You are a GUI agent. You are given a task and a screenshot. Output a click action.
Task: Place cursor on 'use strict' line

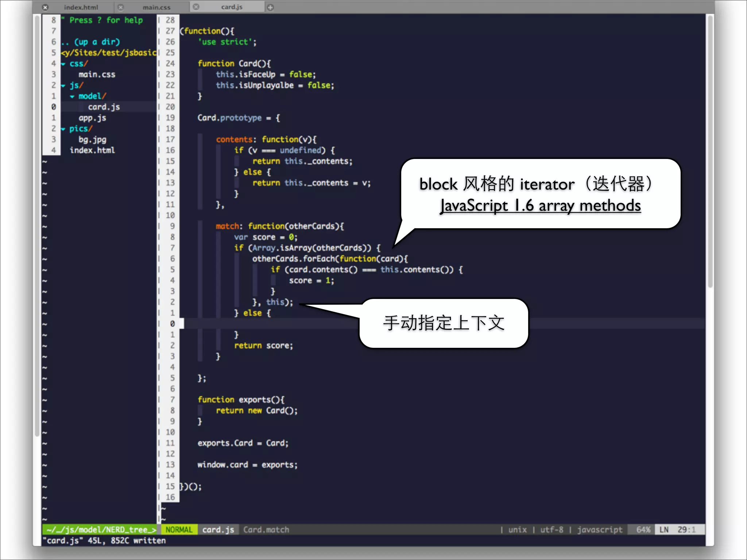tap(227, 42)
